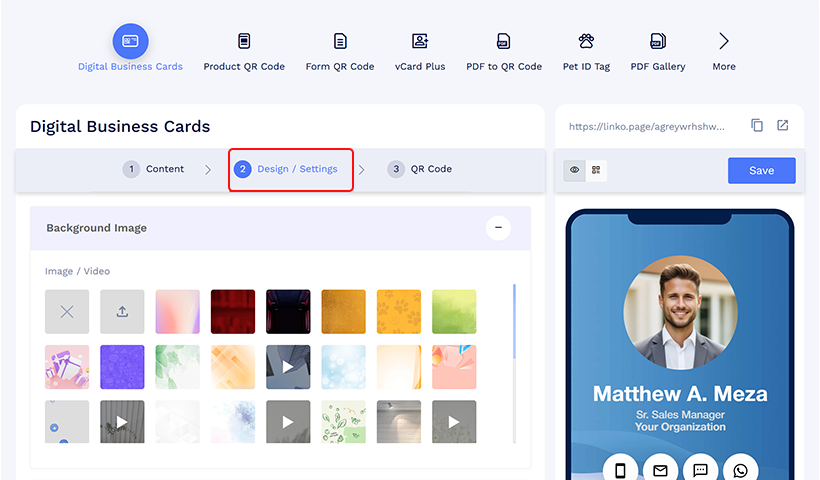
Task: Choose the gray map pins background
Action: 67,422
